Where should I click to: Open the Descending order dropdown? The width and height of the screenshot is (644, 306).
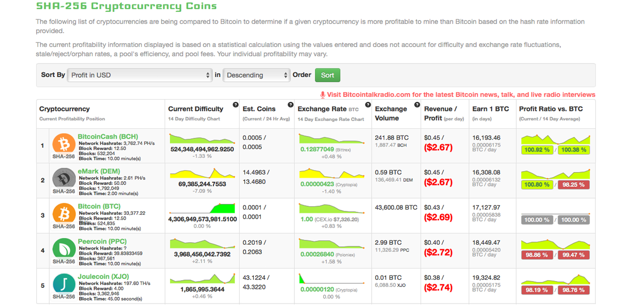click(257, 75)
